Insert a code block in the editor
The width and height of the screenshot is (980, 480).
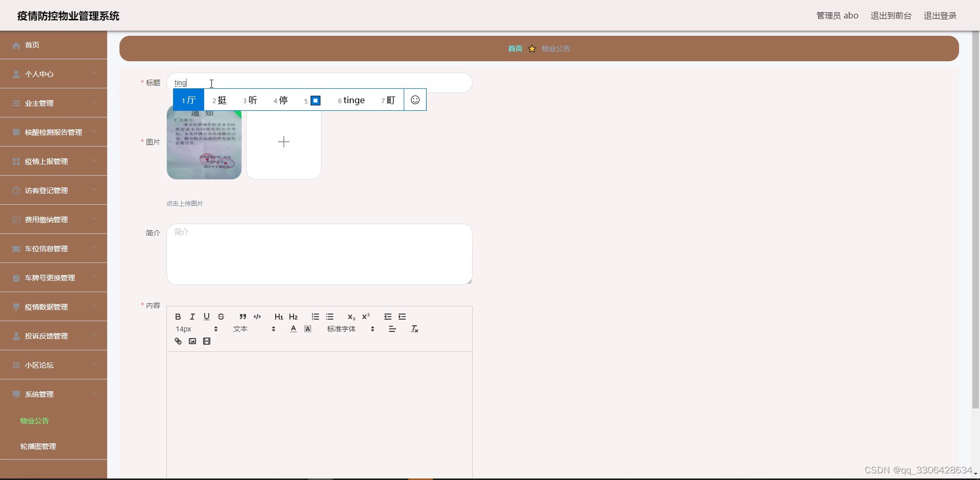click(257, 317)
